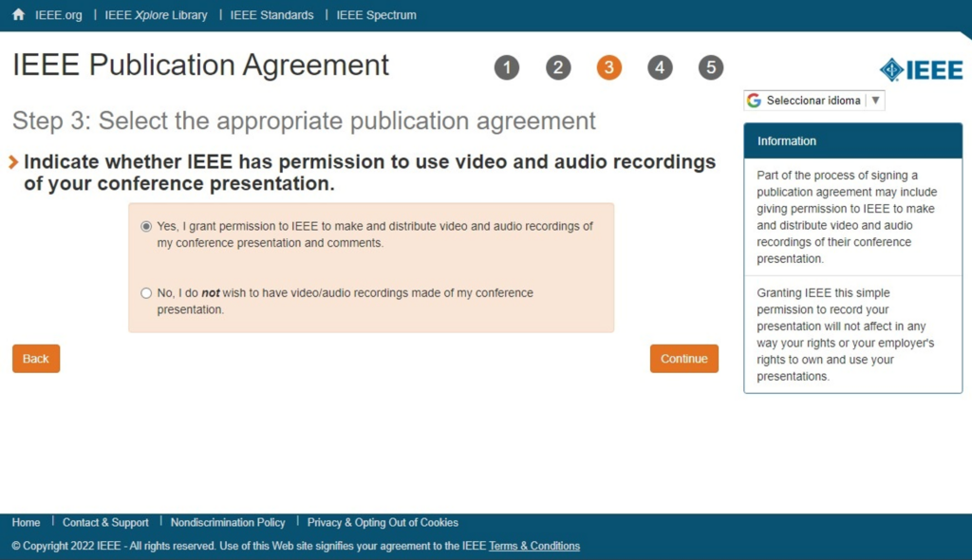Go to step 2 circle
Screen dimensions: 972x560
point(558,67)
